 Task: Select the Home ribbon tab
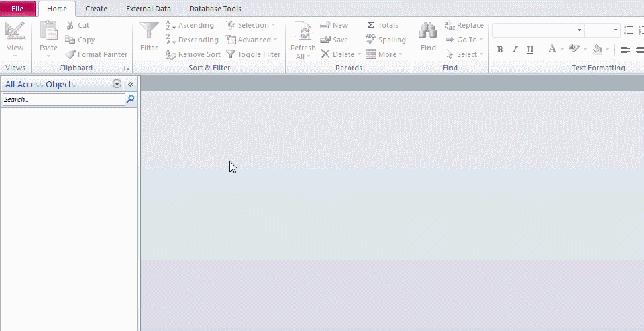57,9
